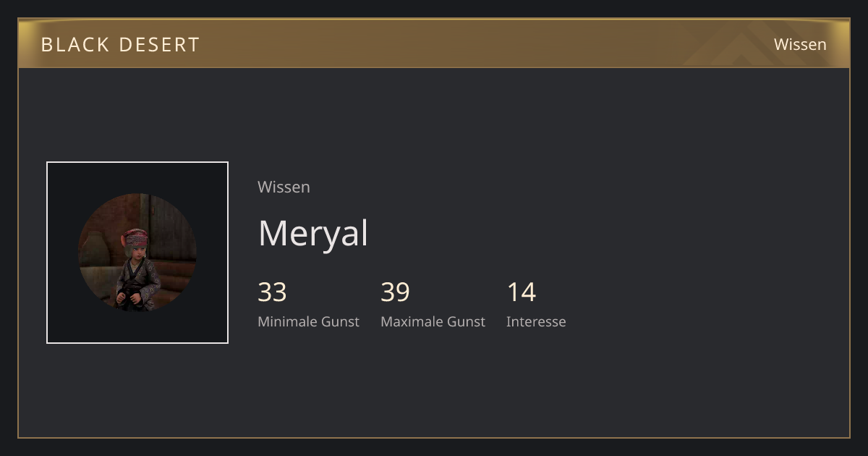Open the Wissen link in the header
This screenshot has width=868, height=456.
coord(800,44)
